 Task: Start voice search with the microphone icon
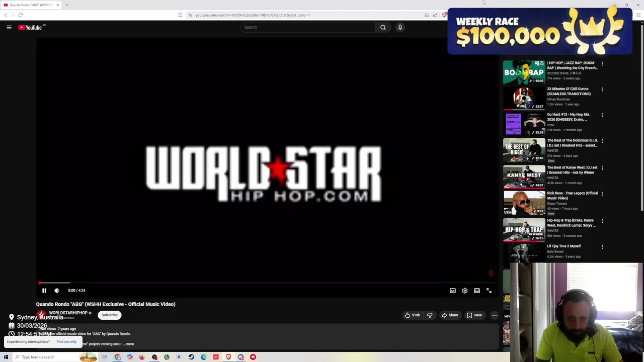click(x=400, y=27)
